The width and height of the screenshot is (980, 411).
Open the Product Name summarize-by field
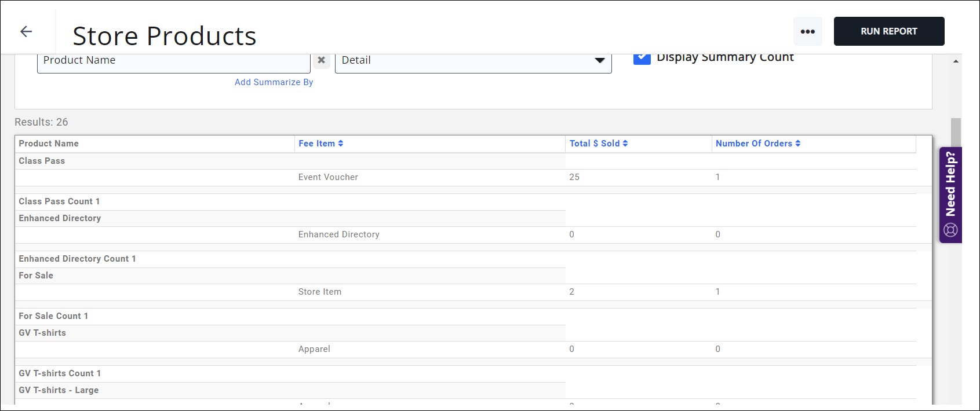pyautogui.click(x=173, y=60)
